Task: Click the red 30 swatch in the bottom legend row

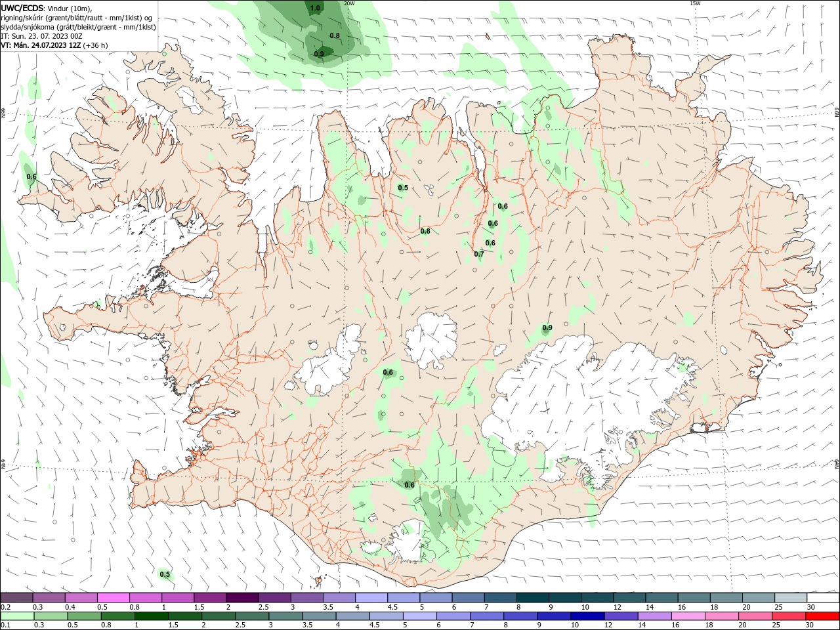Action: (x=823, y=616)
